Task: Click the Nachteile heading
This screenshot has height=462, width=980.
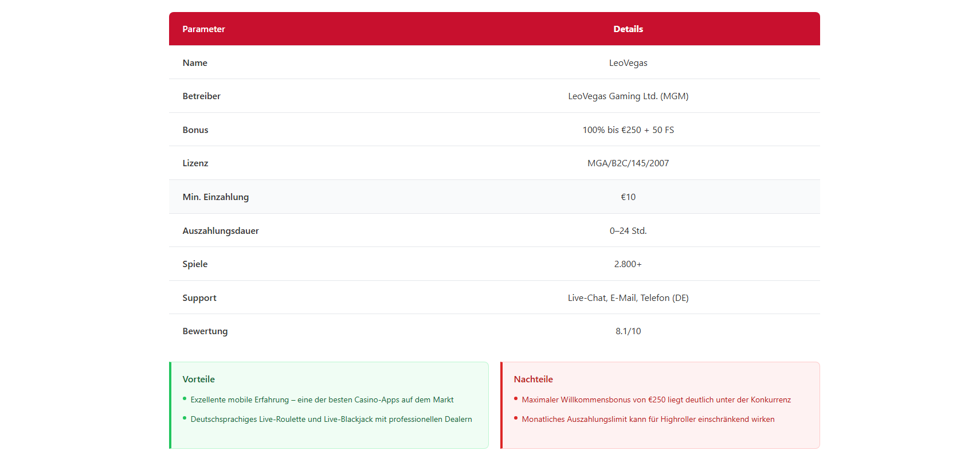Action: (533, 379)
